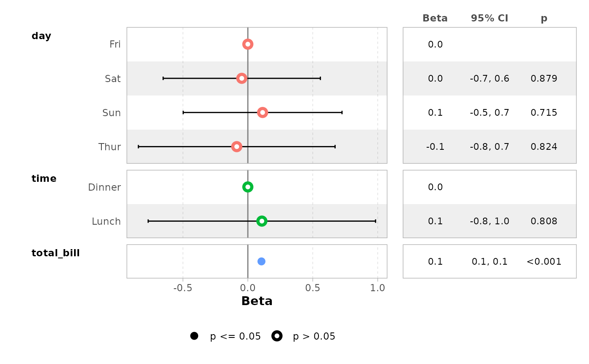Image resolution: width=589 pixels, height=364 pixels.
Task: Click the Fri coefficient marker
Action: (x=248, y=44)
